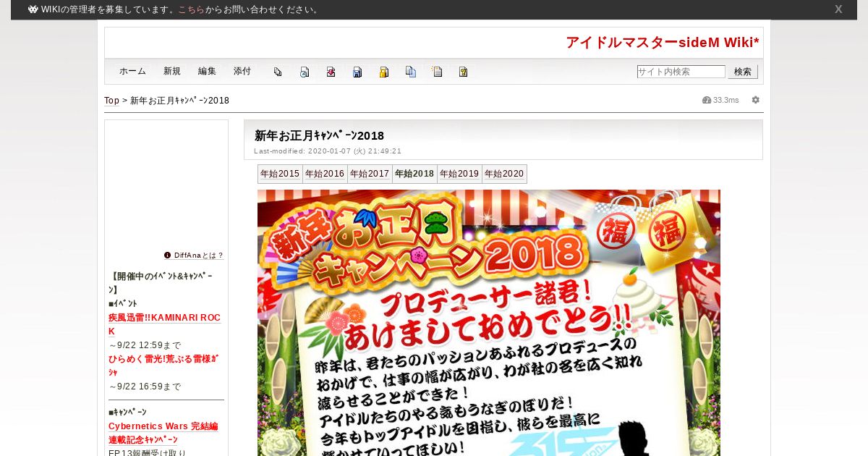This screenshot has width=868, height=456.
Task: Open the アイドルマスターsideM Wiki* title link
Action: pyautogui.click(x=663, y=42)
